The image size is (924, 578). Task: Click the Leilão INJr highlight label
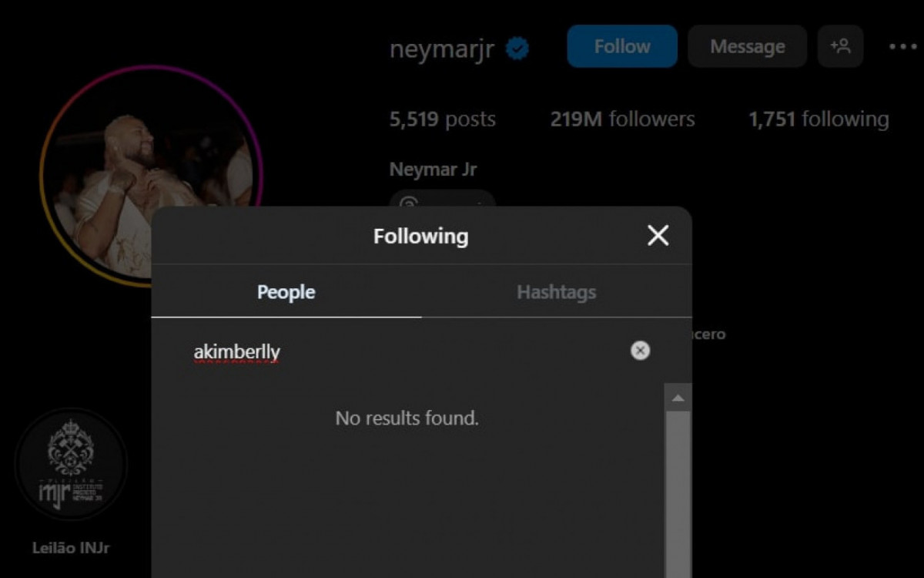(71, 549)
